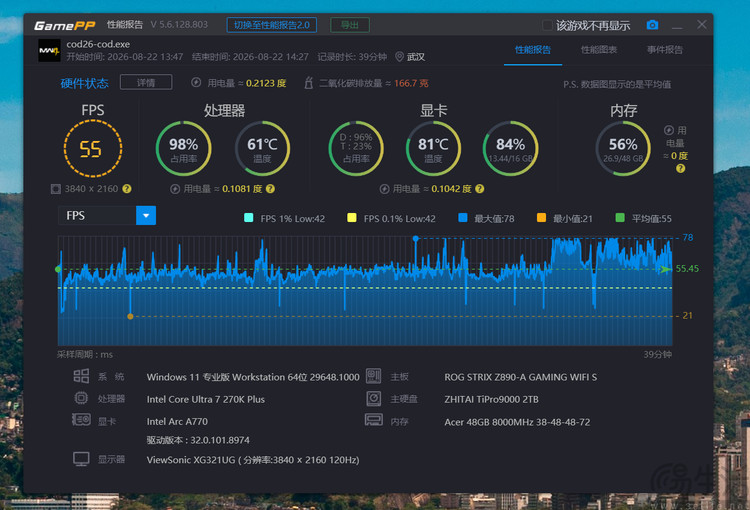Click 切换至性能报告2.0 button
The image size is (750, 510).
point(272,25)
